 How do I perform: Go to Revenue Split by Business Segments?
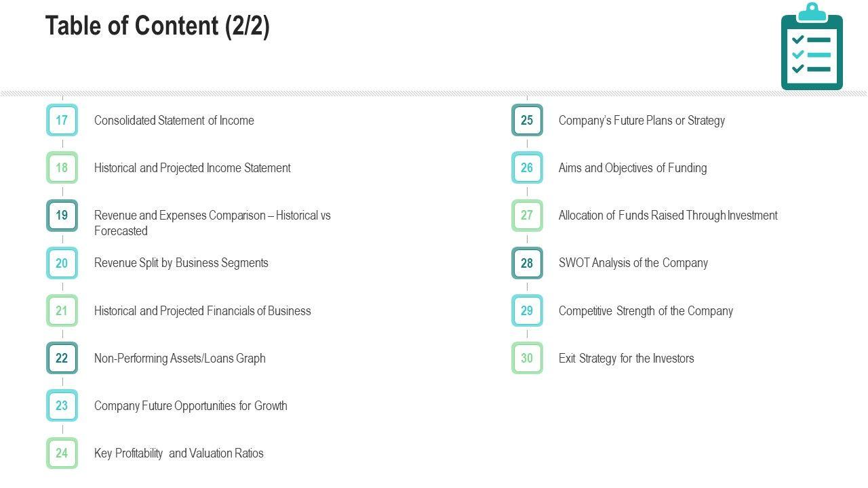[181, 263]
